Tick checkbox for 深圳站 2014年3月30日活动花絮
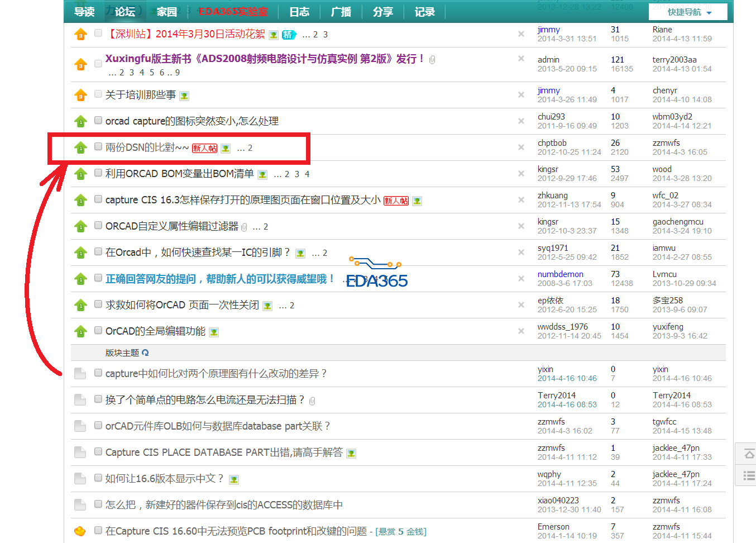The image size is (756, 543). tap(98, 34)
